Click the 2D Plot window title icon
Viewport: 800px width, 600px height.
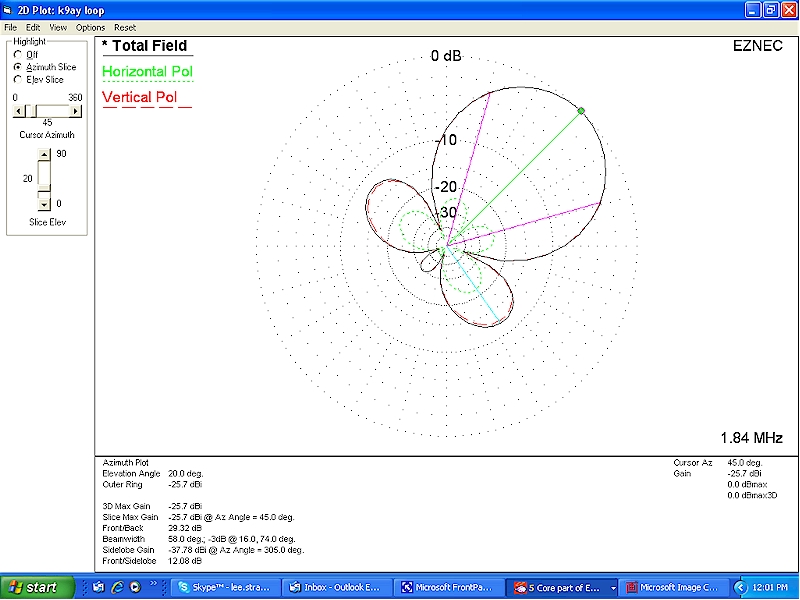9,10
